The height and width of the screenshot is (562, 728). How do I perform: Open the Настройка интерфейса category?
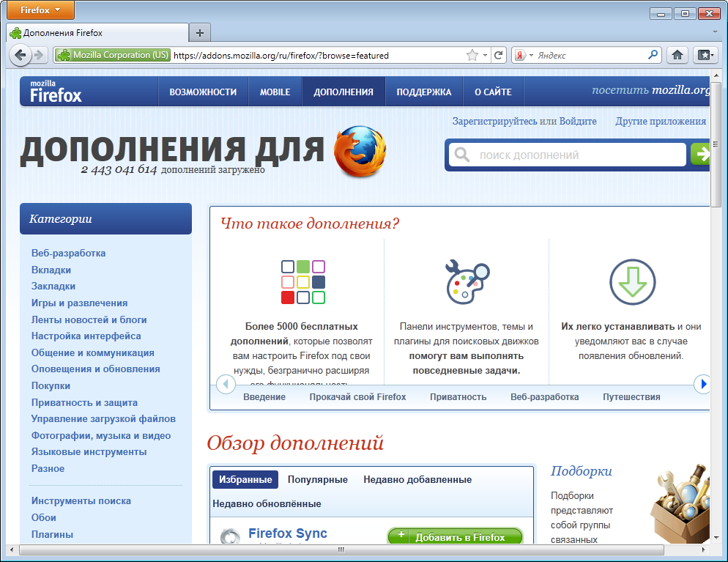click(x=86, y=336)
